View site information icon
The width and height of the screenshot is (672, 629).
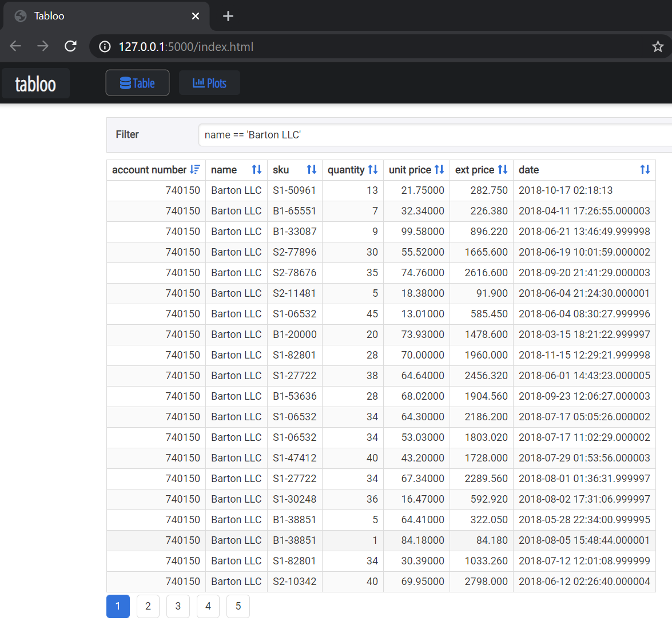click(x=105, y=47)
